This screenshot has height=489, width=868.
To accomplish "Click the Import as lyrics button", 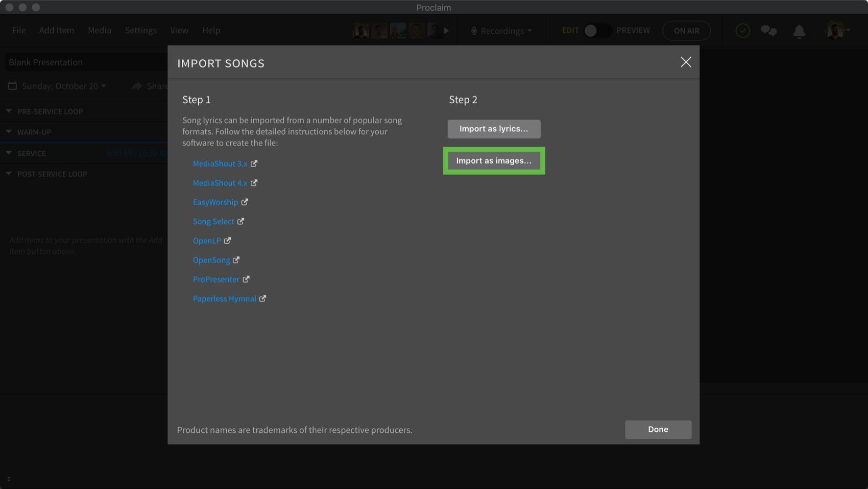I will click(494, 129).
